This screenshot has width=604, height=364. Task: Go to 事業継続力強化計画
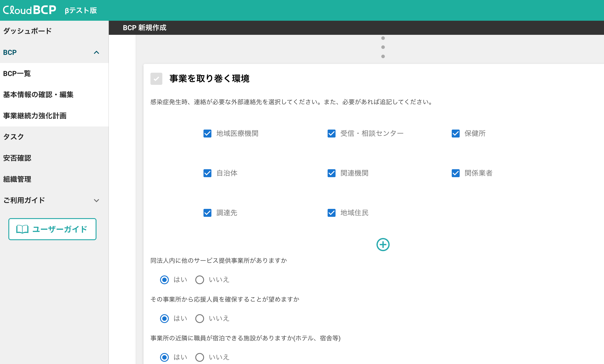coord(35,116)
